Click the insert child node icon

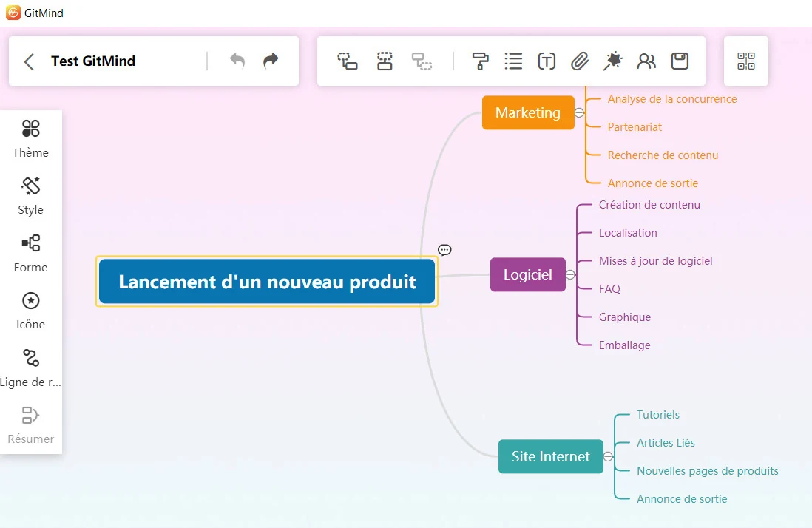[348, 61]
